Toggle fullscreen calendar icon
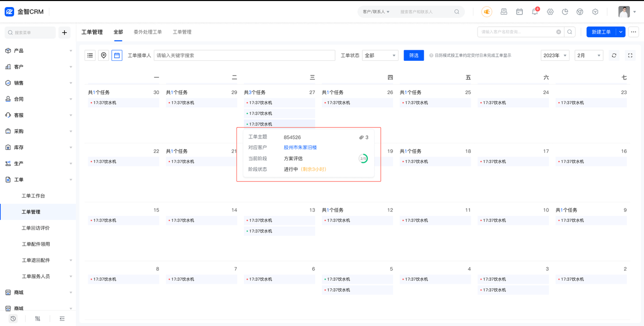Viewport: 644px width, 326px height. click(x=630, y=55)
